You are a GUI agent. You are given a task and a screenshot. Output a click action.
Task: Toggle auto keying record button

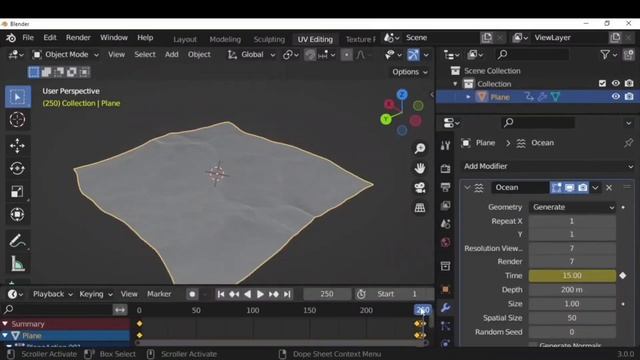click(x=192, y=294)
